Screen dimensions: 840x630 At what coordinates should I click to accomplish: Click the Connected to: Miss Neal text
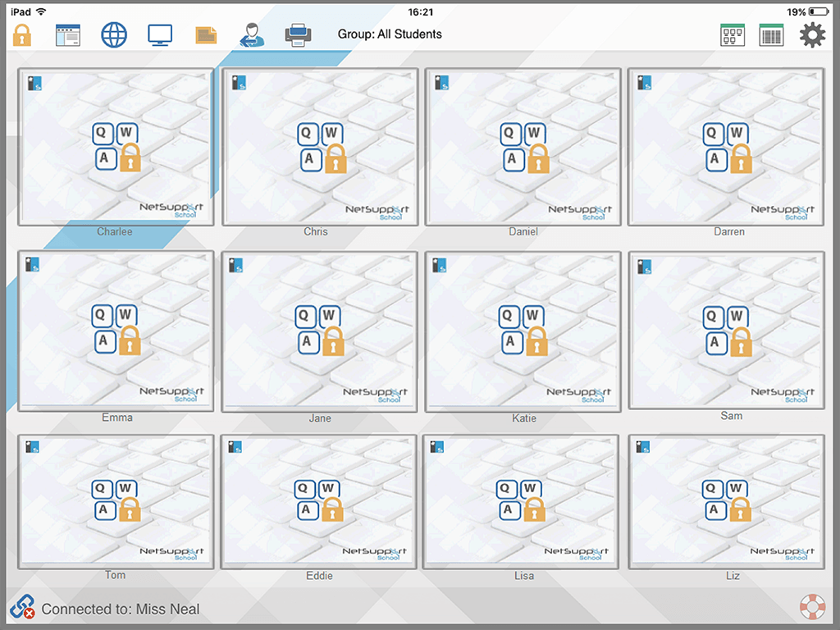pos(121,609)
